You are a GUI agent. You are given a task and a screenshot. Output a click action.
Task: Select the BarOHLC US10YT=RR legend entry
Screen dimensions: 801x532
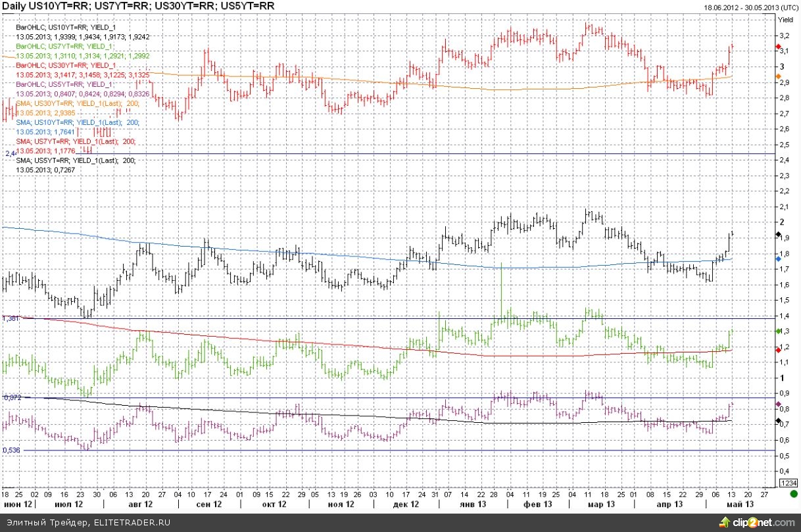(66, 28)
